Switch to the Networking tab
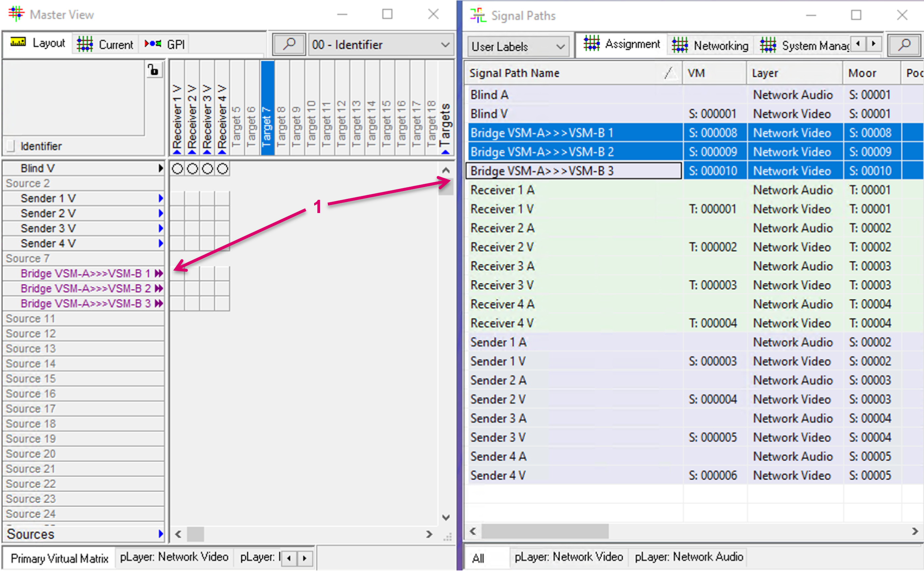Image resolution: width=924 pixels, height=571 pixels. pos(710,46)
